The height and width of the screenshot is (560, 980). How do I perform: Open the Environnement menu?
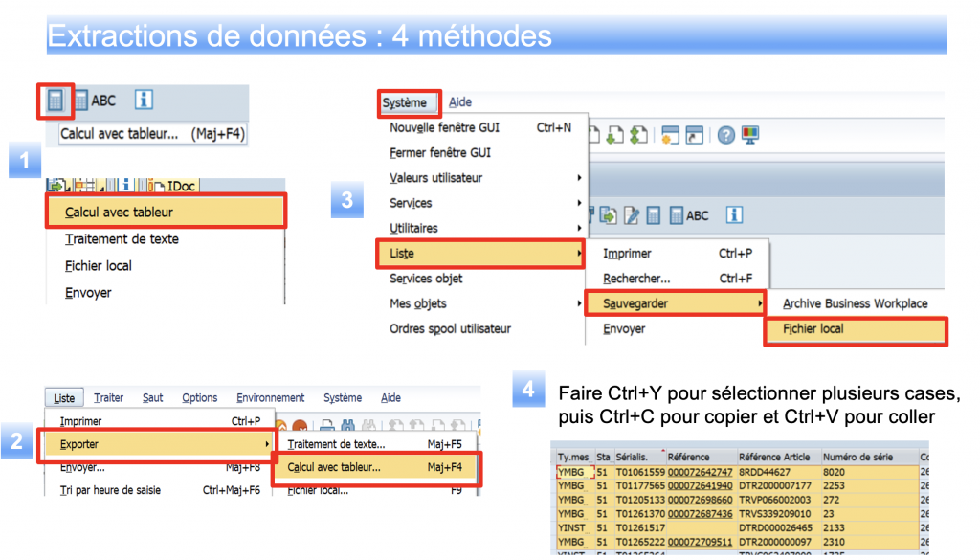(x=270, y=397)
